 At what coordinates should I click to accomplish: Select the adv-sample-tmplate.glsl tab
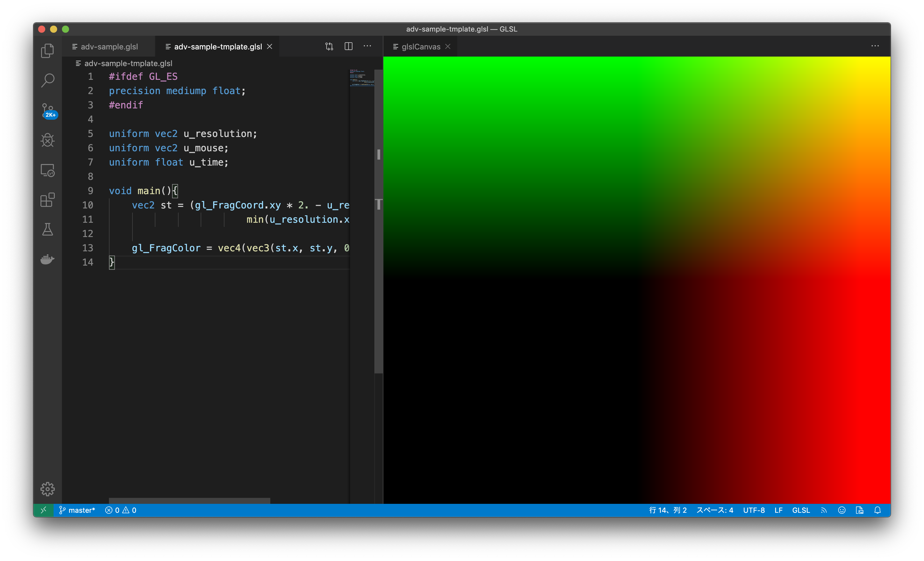pos(218,46)
